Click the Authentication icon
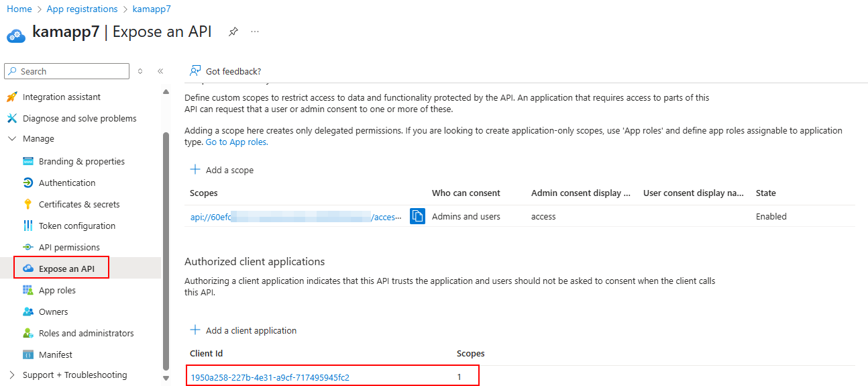Image resolution: width=868 pixels, height=386 pixels. 28,183
